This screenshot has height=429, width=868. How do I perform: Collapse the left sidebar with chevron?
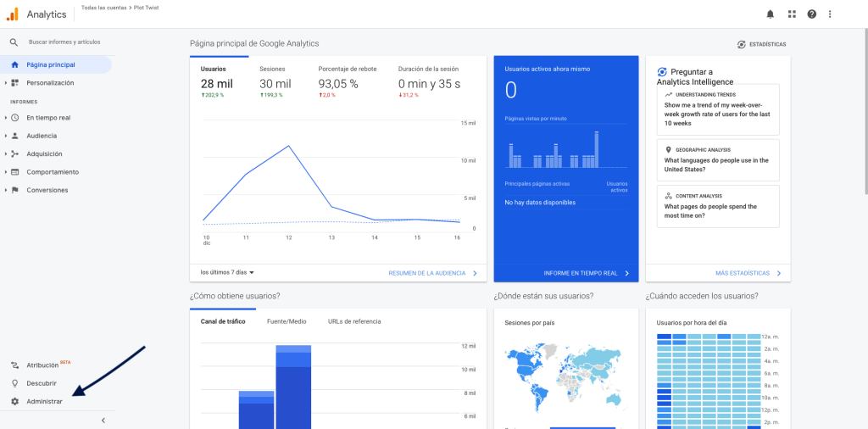point(103,420)
